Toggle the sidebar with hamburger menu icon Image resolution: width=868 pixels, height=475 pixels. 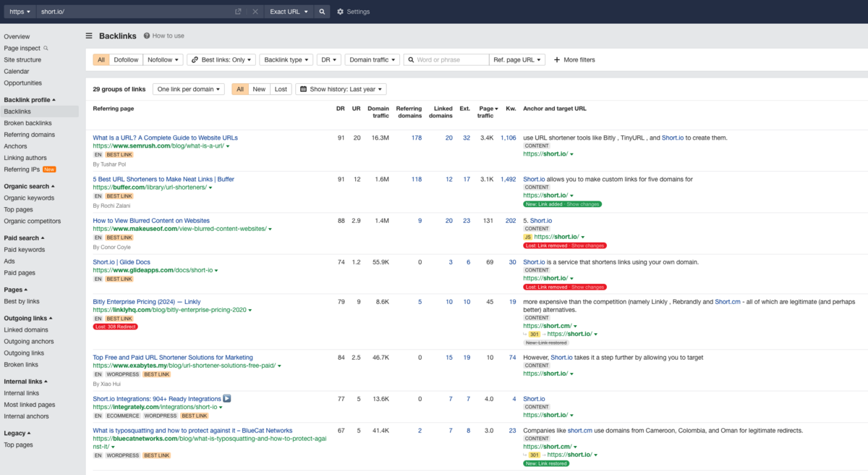[x=89, y=35]
